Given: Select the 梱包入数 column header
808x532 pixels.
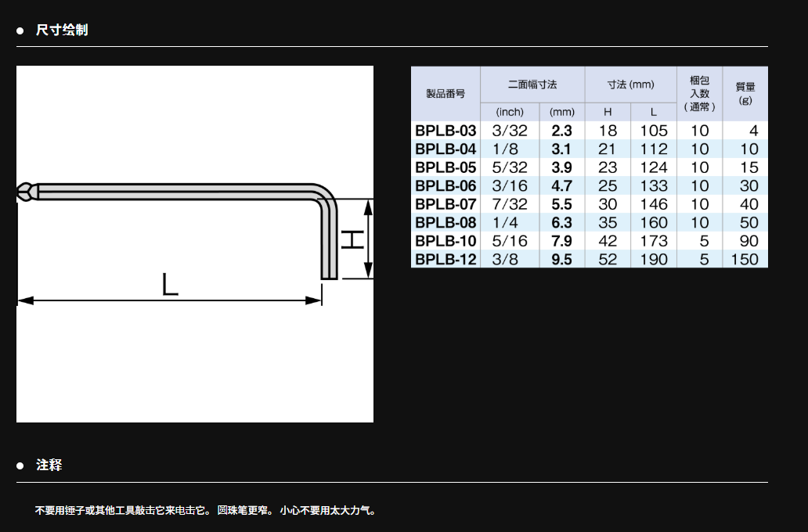Looking at the screenshot, I should coord(699,93).
